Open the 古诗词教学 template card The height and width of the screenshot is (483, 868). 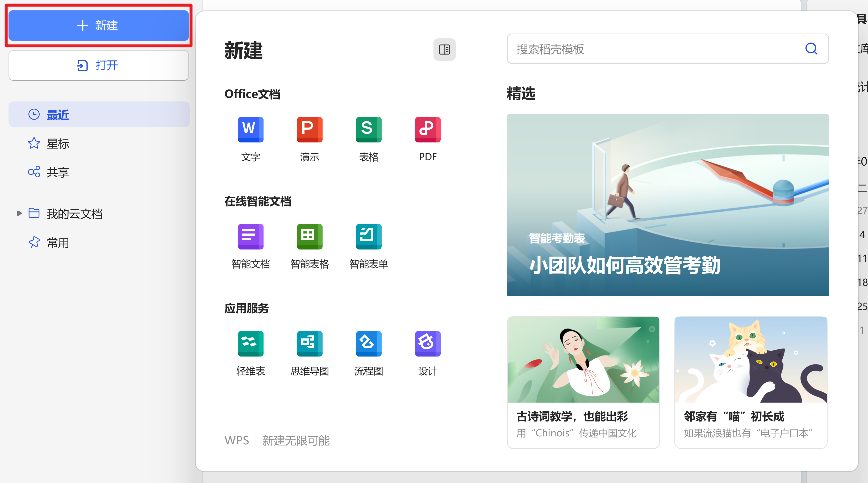(583, 382)
